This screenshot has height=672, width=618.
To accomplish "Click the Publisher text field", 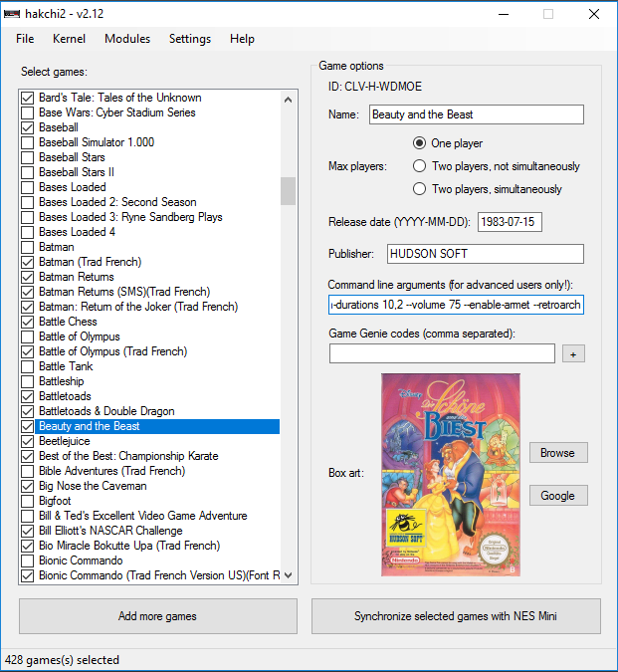I will [484, 254].
